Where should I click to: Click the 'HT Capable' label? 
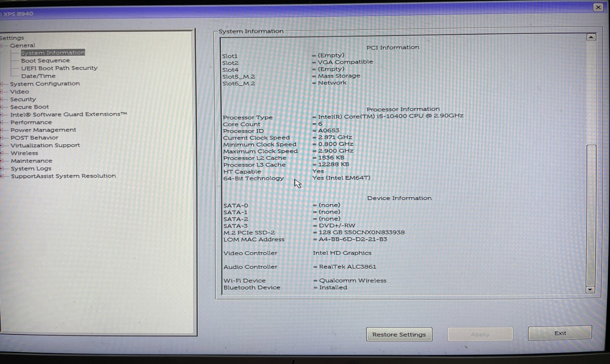click(242, 172)
